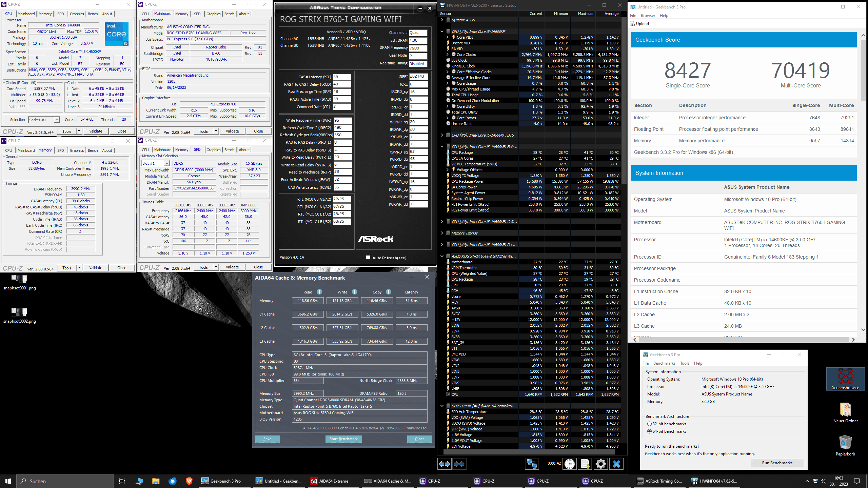This screenshot has width=868, height=488.
Task: Start HWiNFO logging sheet icon
Action: [585, 464]
